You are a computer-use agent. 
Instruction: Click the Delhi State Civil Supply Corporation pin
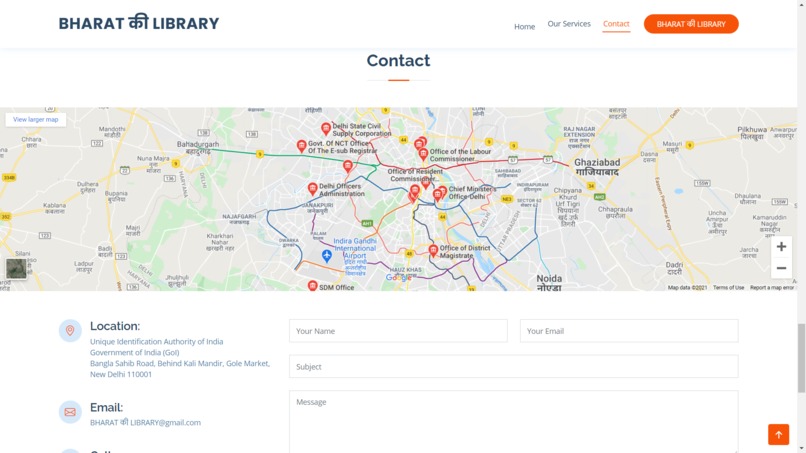(x=325, y=129)
